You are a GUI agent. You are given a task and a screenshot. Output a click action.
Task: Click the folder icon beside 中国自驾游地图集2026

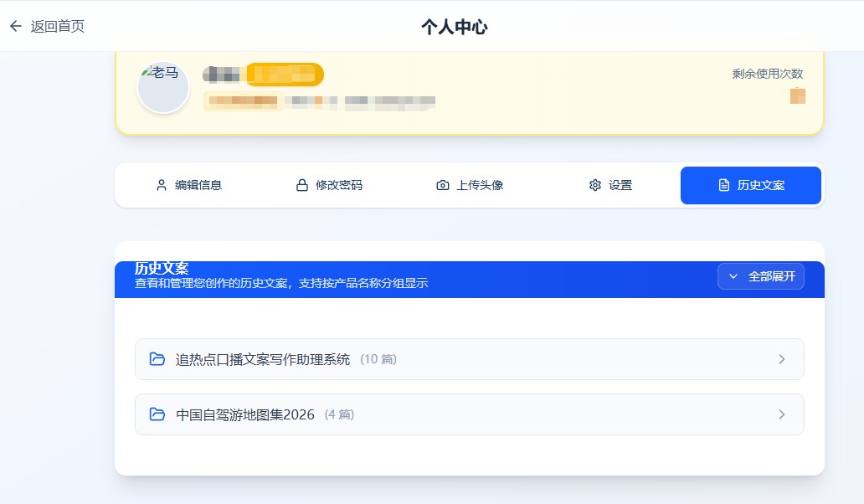(157, 414)
